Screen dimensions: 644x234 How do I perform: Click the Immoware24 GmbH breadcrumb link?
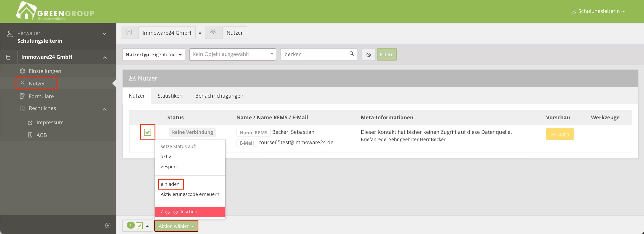[167, 33]
